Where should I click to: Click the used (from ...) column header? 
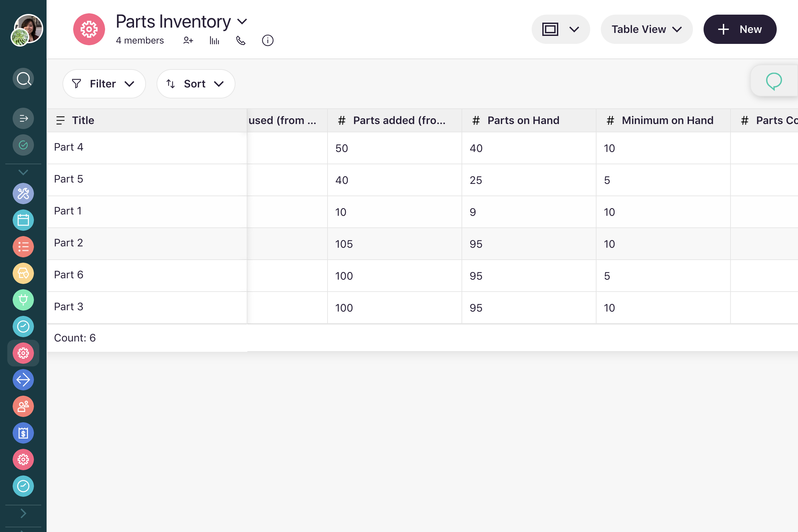(287, 120)
